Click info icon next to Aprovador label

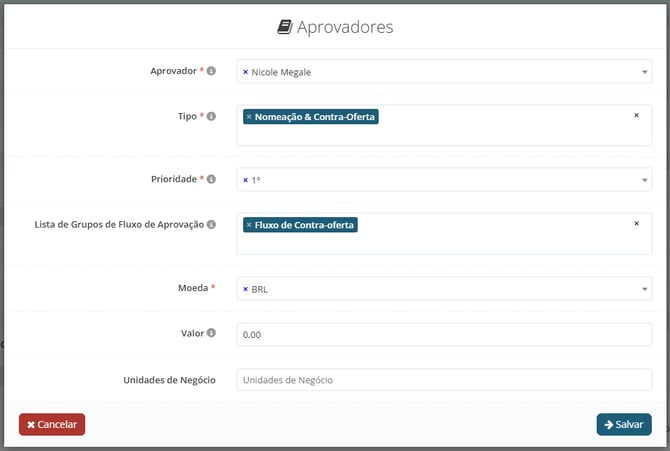click(x=211, y=71)
